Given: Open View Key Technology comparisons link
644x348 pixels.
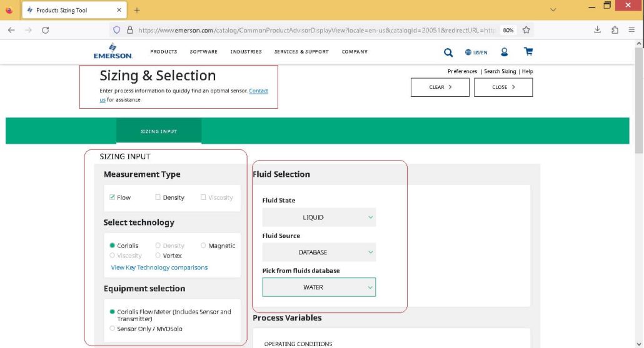Looking at the screenshot, I should click(159, 267).
